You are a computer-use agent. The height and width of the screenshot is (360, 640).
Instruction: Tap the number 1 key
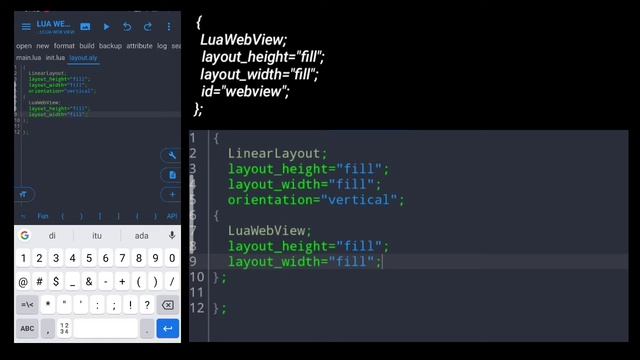[x=23, y=258]
